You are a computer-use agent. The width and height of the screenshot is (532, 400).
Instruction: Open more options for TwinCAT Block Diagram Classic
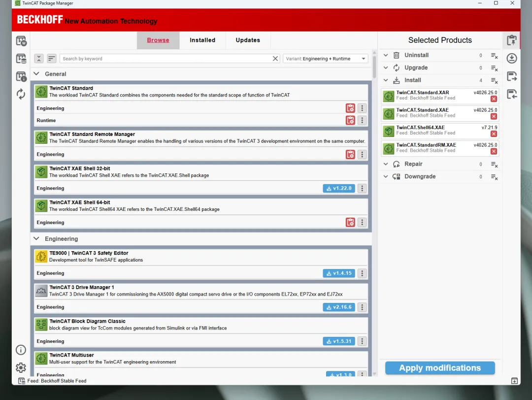coord(362,341)
